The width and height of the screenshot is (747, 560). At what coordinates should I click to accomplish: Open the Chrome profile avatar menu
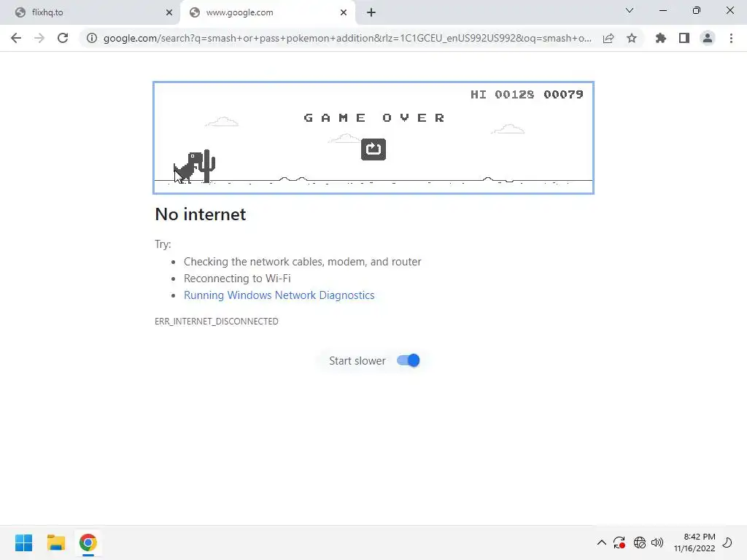(708, 38)
